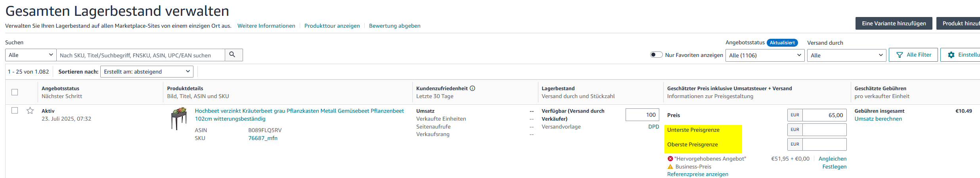Open the Hochbeet product thumbnail image
Screen dimensions: 980x178
pyautogui.click(x=179, y=118)
